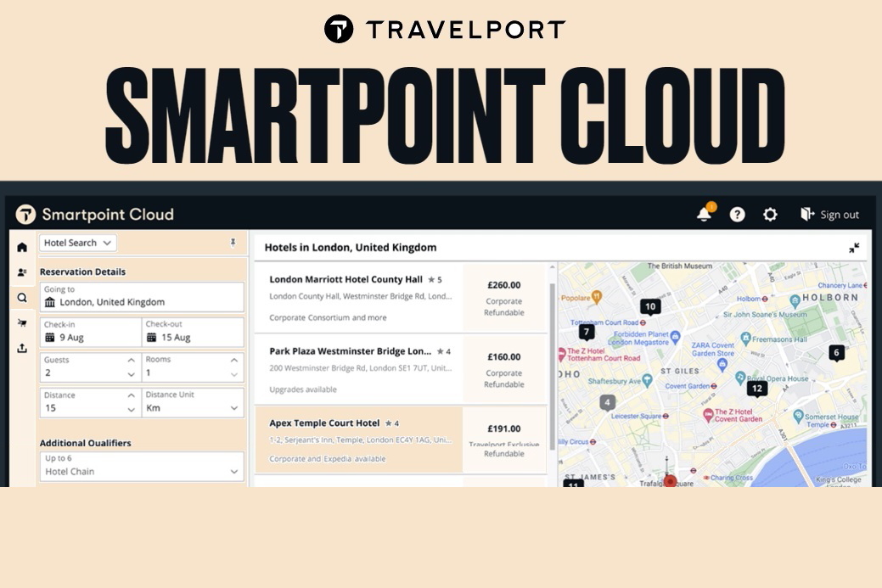Click the Freemasons Hall map pin
The image size is (882, 588).
746,339
